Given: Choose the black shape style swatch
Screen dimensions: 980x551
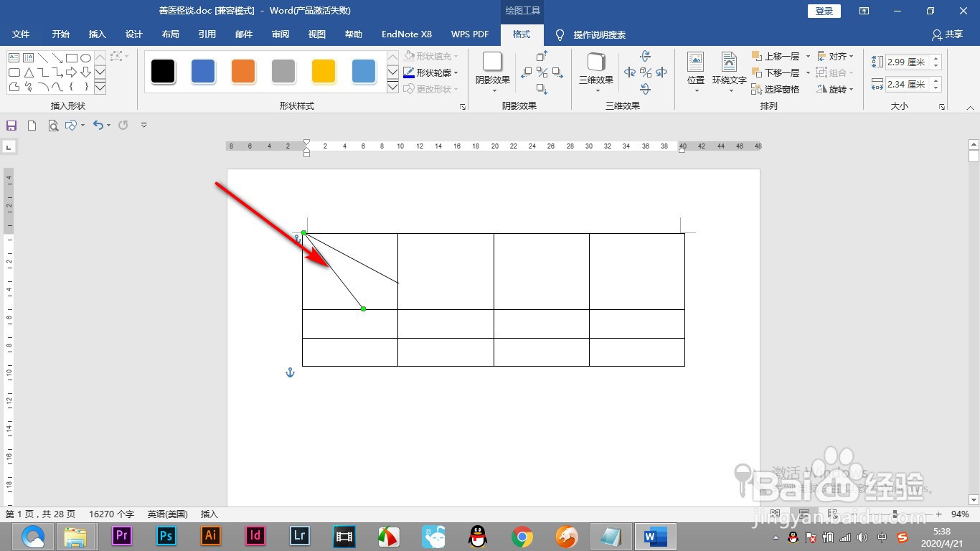Looking at the screenshot, I should point(163,72).
